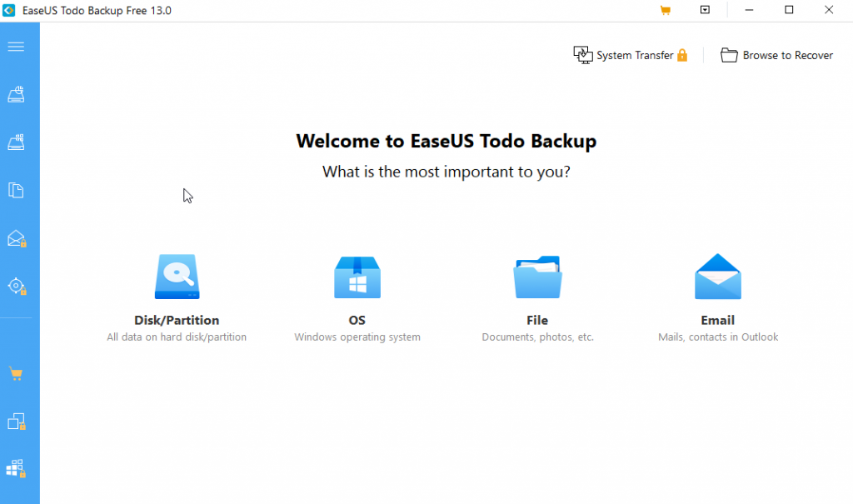Open Disk/Partition Backup sidebar icon
The width and height of the screenshot is (853, 504).
[x=16, y=94]
